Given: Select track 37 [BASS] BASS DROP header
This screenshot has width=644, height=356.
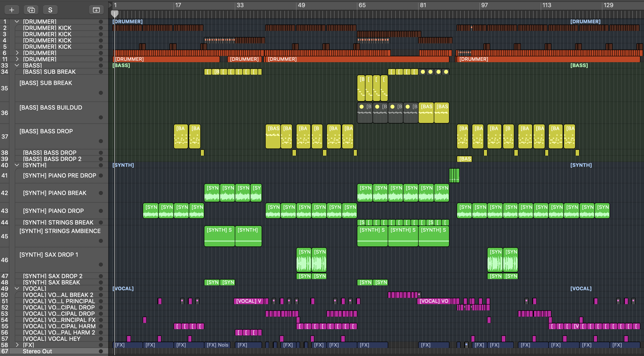Looking at the screenshot, I should tap(54, 136).
